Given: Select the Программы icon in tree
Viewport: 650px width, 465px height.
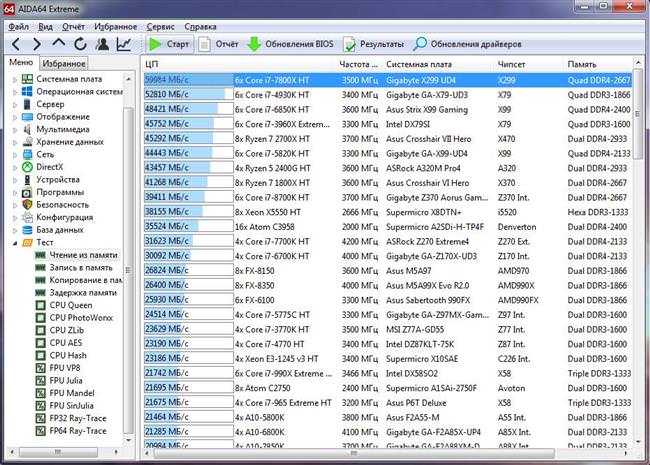Looking at the screenshot, I should point(27,192).
